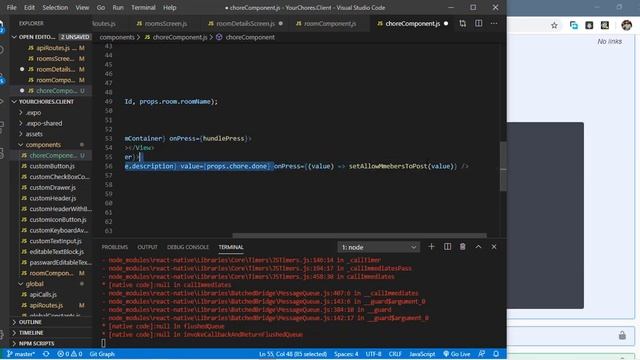The image size is (640, 360).
Task: Switch to the roomDetailsScreen.js editor tab
Action: [x=245, y=24]
